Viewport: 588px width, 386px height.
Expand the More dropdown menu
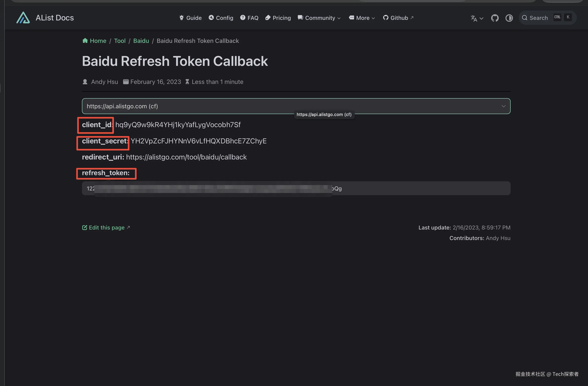(x=362, y=18)
